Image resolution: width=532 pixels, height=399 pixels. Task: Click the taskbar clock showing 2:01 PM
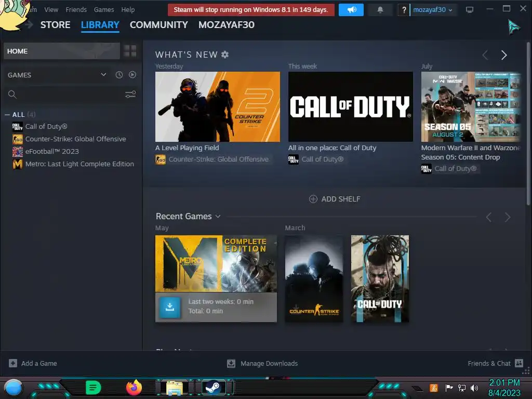504,383
